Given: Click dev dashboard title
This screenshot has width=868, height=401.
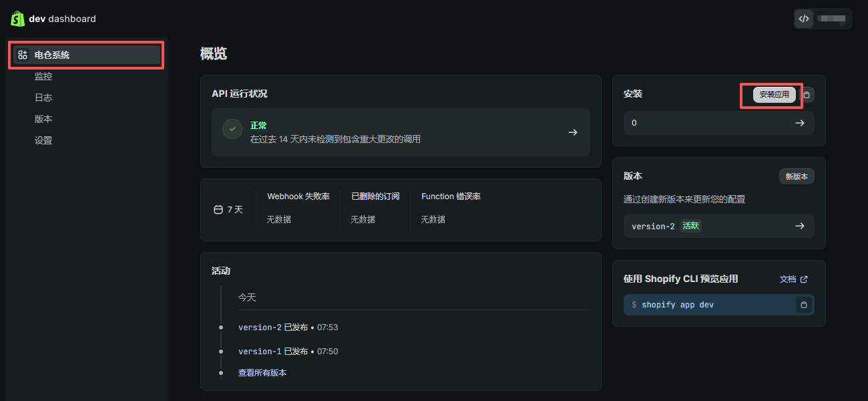Looking at the screenshot, I should [62, 19].
